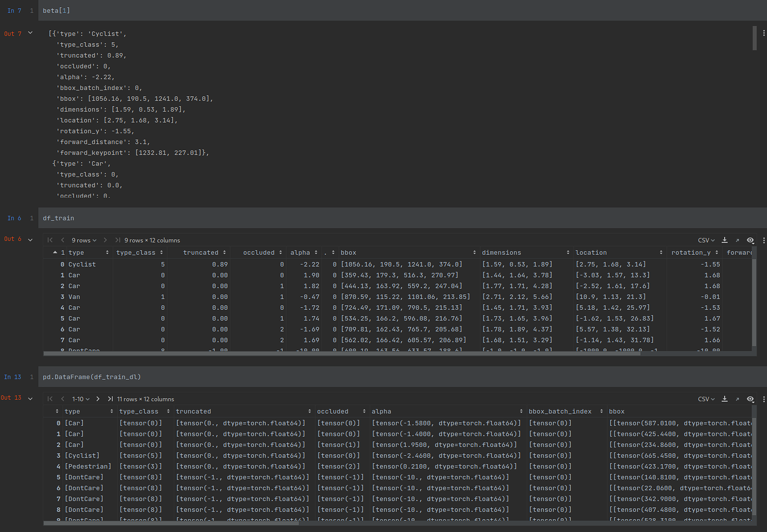This screenshot has width=767, height=532.
Task: Place cursor in the df_train code cell
Action: pyautogui.click(x=58, y=218)
